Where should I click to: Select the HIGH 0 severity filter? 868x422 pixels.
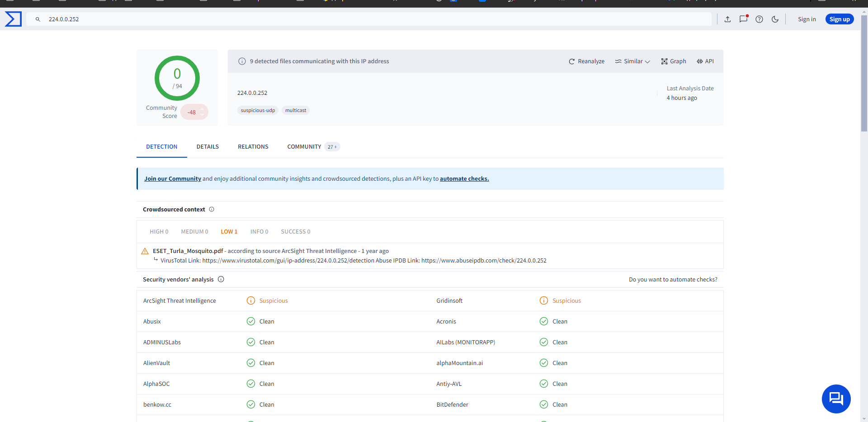159,232
